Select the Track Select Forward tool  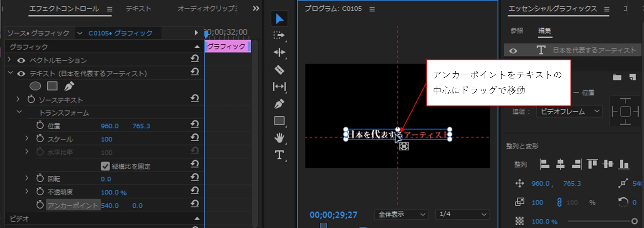tap(279, 36)
